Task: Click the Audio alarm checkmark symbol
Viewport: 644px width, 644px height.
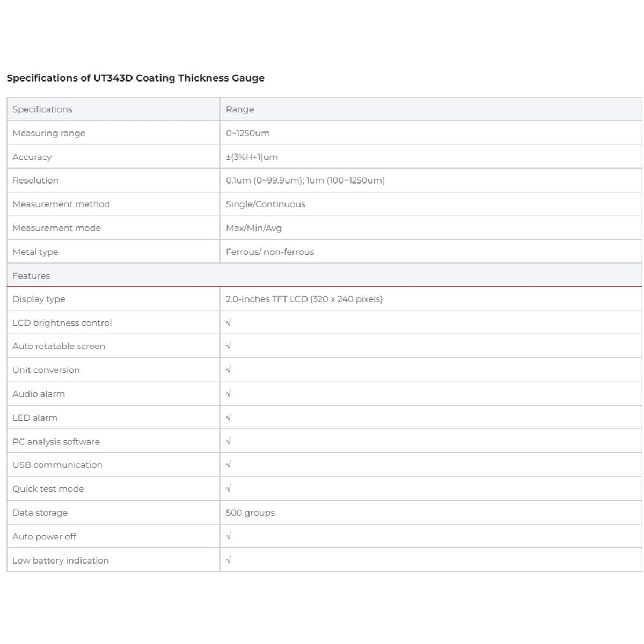Action: [x=229, y=394]
